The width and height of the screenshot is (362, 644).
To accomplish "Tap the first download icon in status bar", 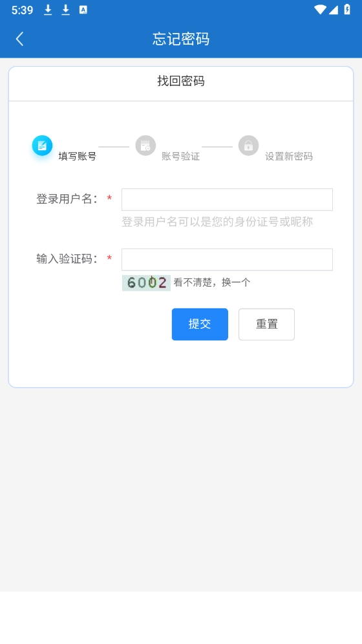I will [48, 10].
